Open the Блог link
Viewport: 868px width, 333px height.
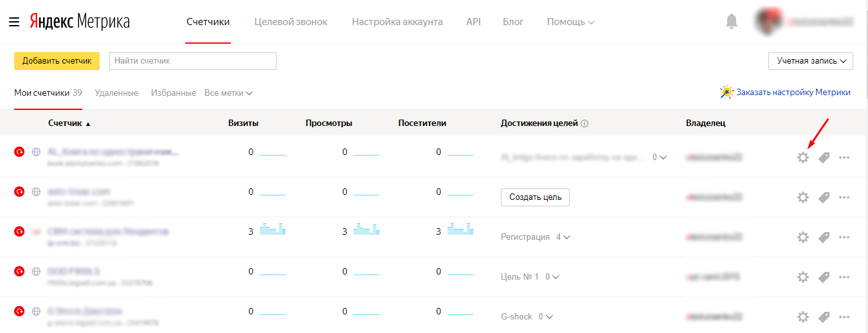(x=513, y=22)
